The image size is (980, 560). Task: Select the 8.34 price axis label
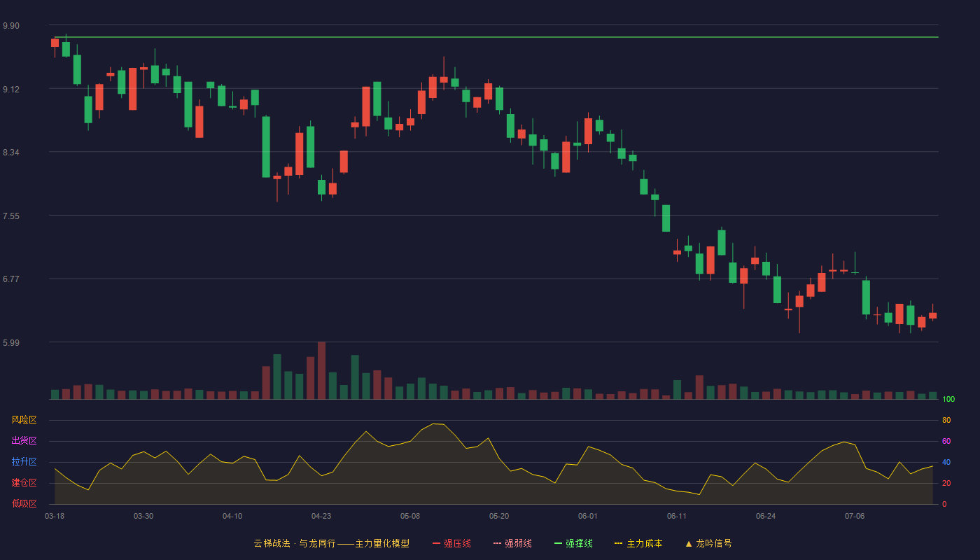click(x=11, y=153)
